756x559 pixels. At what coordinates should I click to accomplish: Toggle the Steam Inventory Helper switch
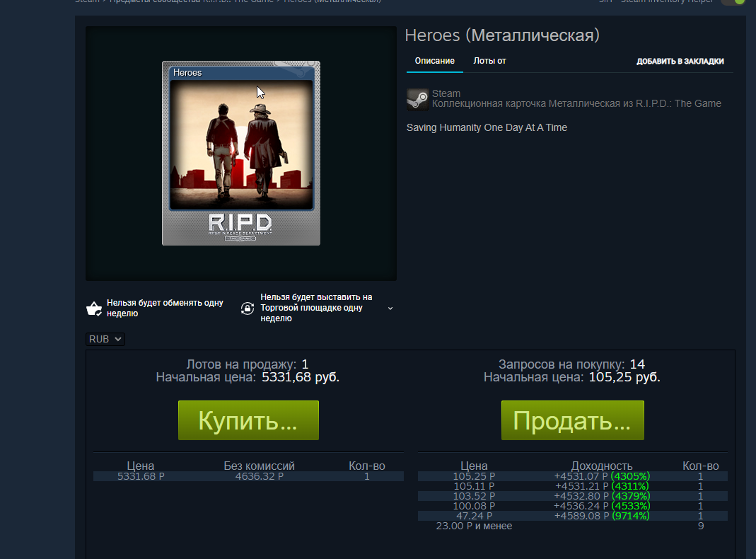[733, 2]
